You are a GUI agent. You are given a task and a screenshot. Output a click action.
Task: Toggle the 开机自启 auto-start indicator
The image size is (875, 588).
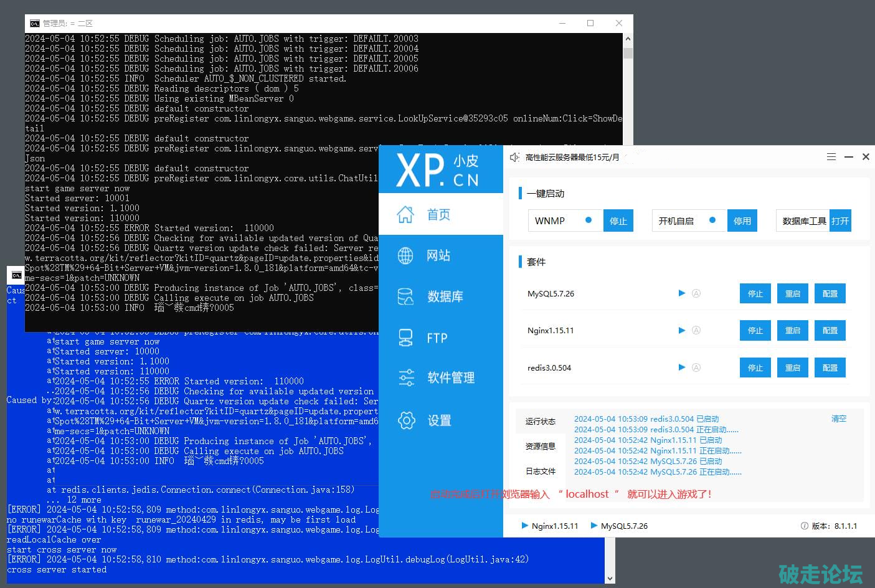click(712, 220)
